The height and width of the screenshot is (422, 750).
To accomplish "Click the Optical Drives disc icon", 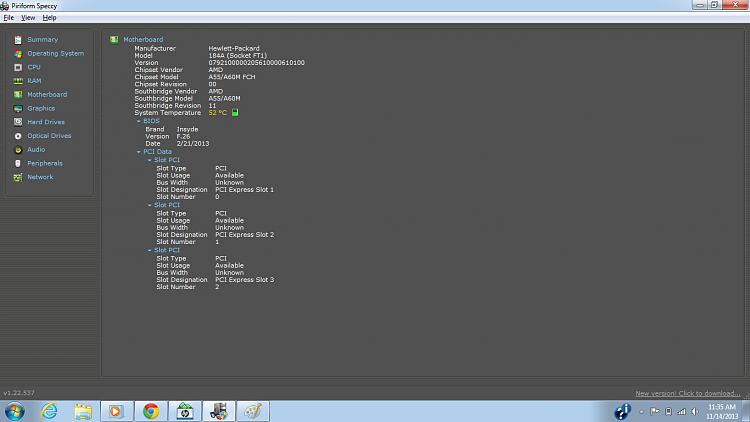I will [x=18, y=136].
